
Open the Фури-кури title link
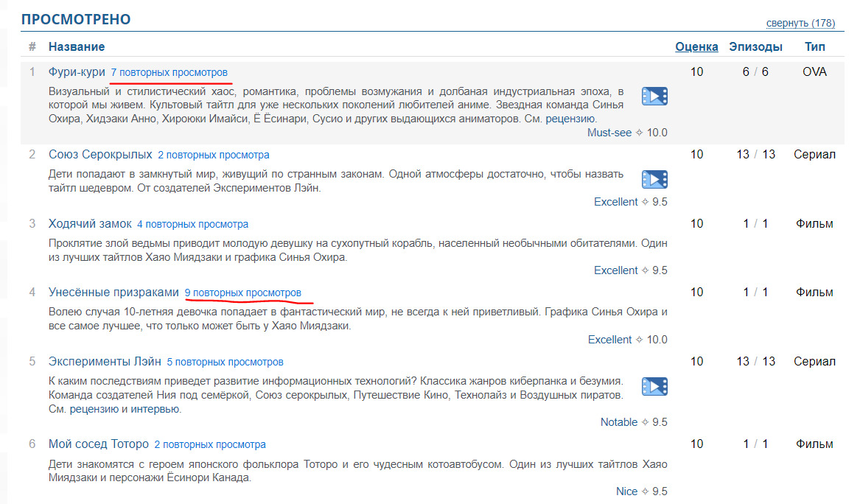point(77,72)
